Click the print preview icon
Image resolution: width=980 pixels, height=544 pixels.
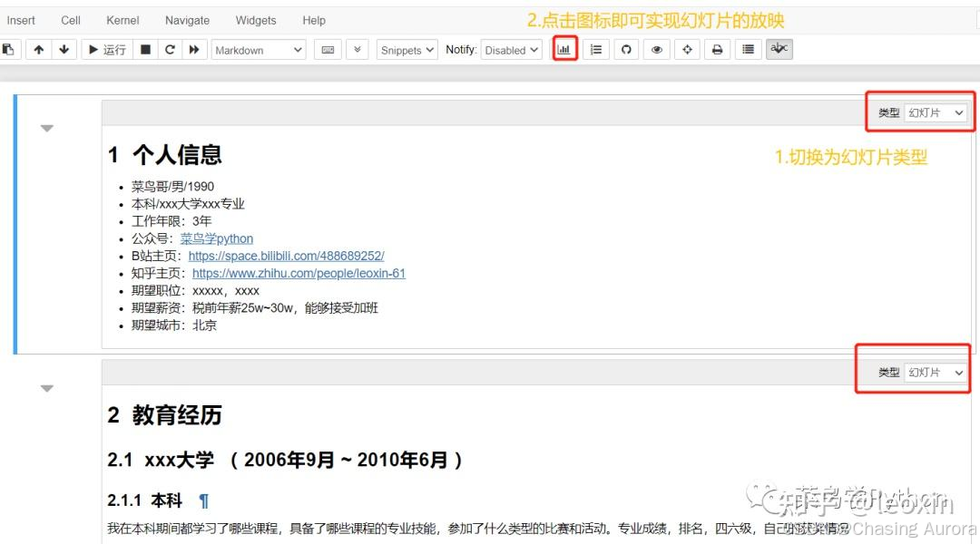click(717, 50)
